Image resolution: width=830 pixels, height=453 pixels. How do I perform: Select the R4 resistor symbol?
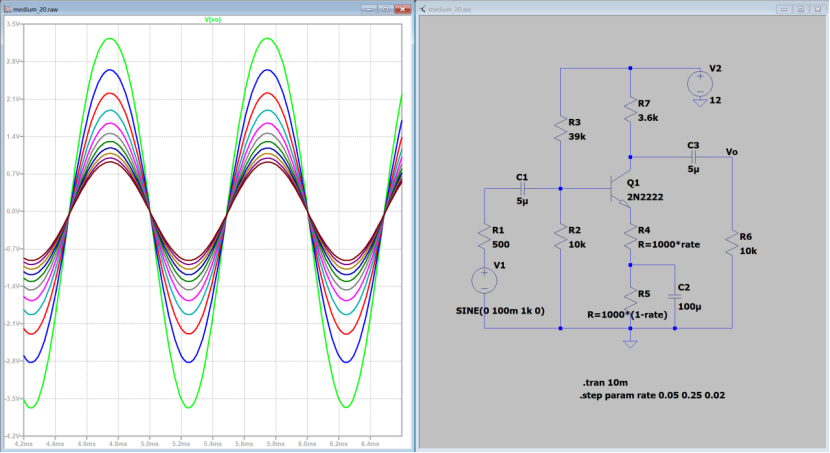[x=630, y=238]
